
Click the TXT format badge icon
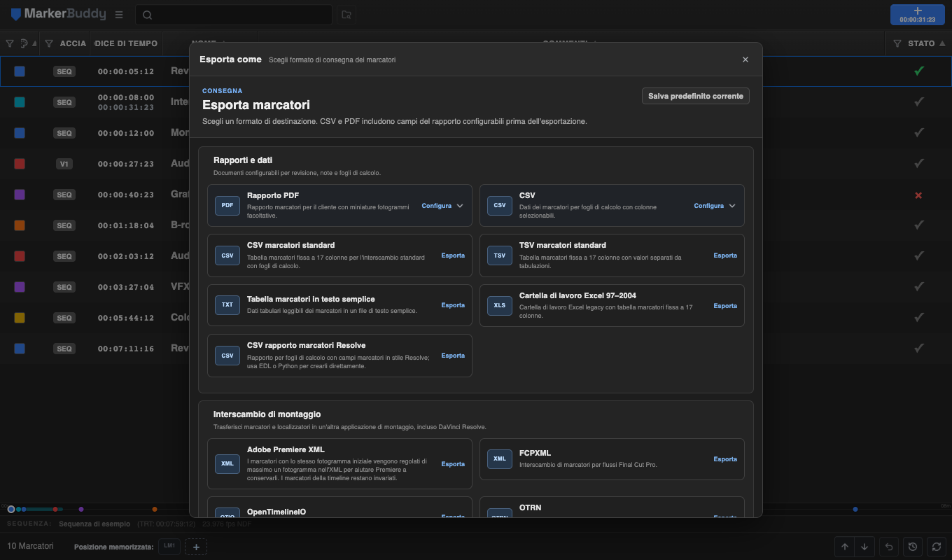227,305
